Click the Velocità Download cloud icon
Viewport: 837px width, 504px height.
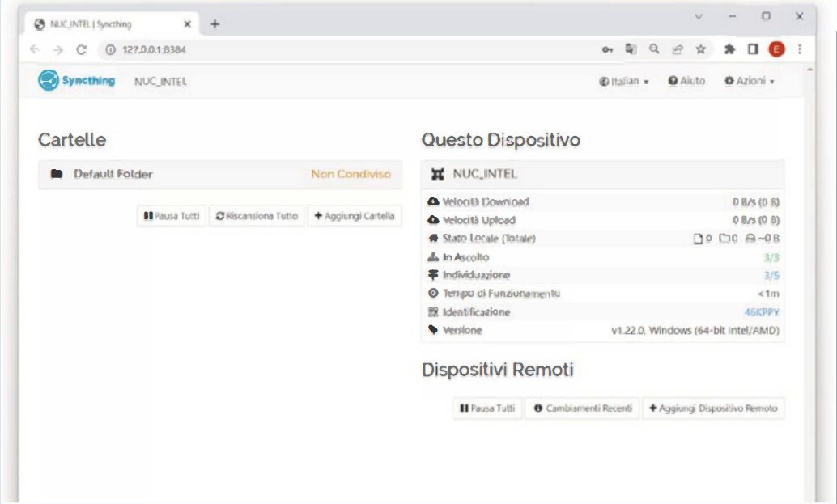pyautogui.click(x=433, y=201)
